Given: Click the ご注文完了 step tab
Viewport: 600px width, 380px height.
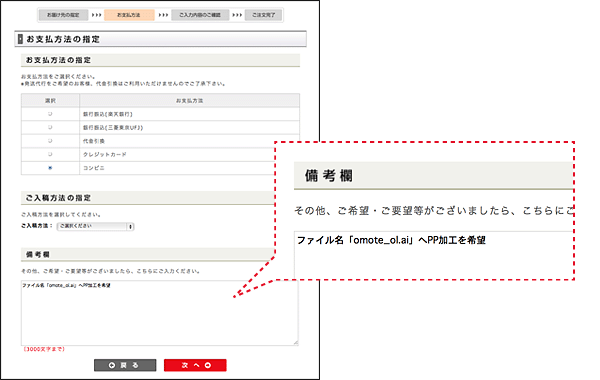Looking at the screenshot, I should 263,15.
